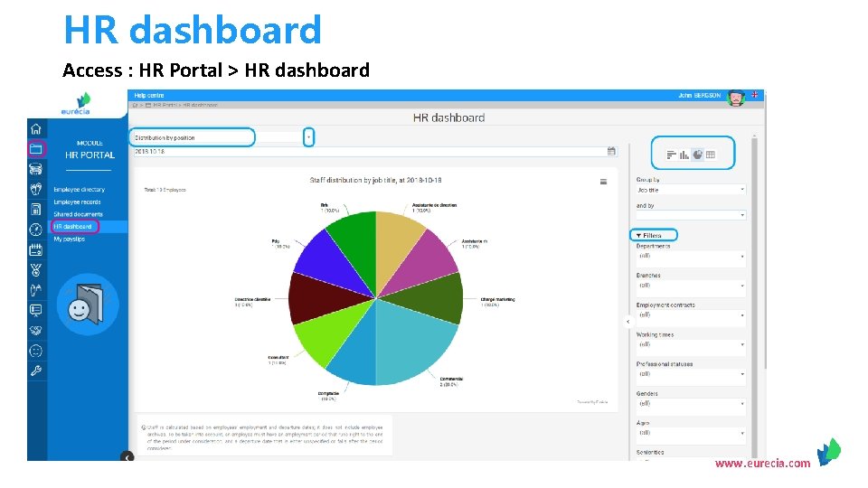This screenshot has width=868, height=488.
Task: Open the vehicle fleet module icon
Action: (36, 169)
